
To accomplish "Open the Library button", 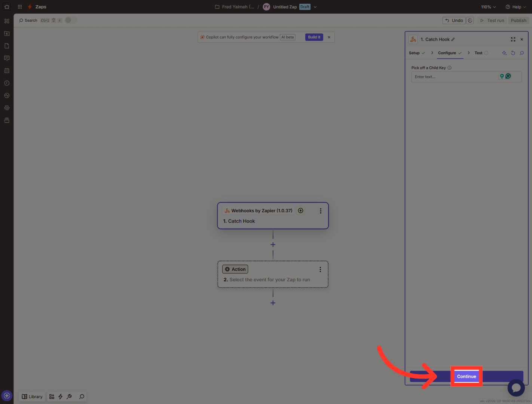I will (32, 397).
